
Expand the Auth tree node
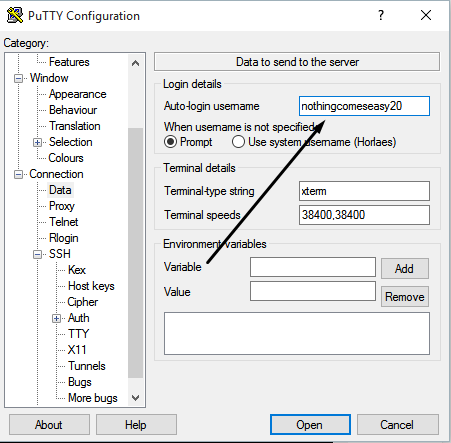(56, 318)
